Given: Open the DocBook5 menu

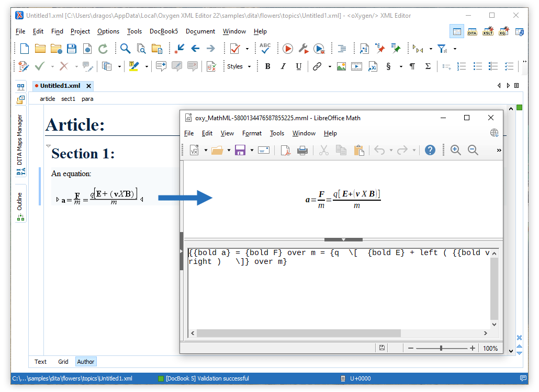Looking at the screenshot, I should point(164,31).
